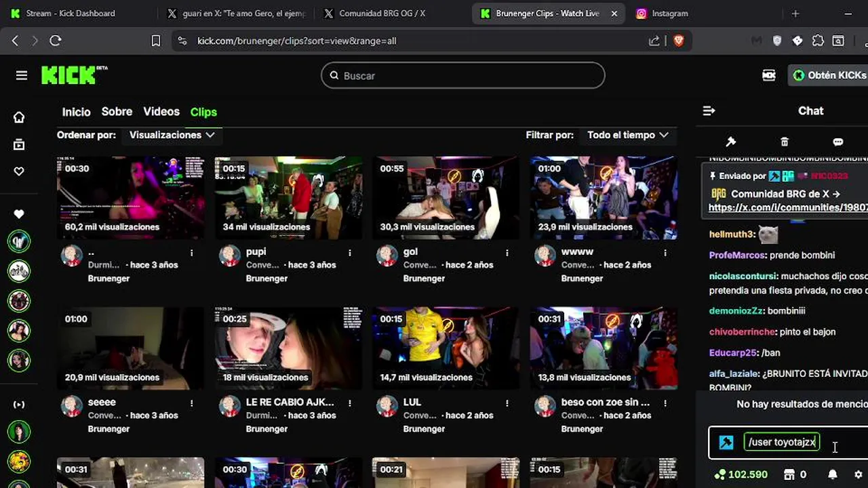The width and height of the screenshot is (868, 488).
Task: Play the 60,2 mil visualizaciones clip thumbnail
Action: point(130,198)
